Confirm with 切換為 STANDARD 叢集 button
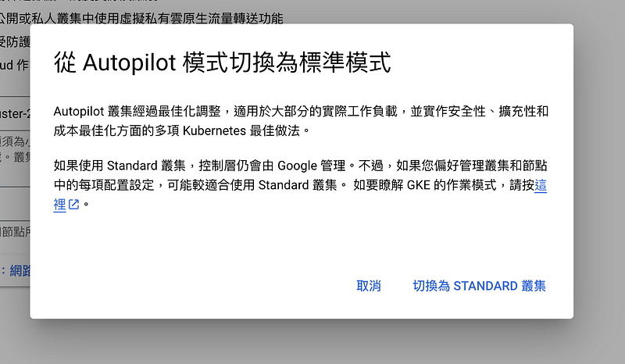 point(479,286)
